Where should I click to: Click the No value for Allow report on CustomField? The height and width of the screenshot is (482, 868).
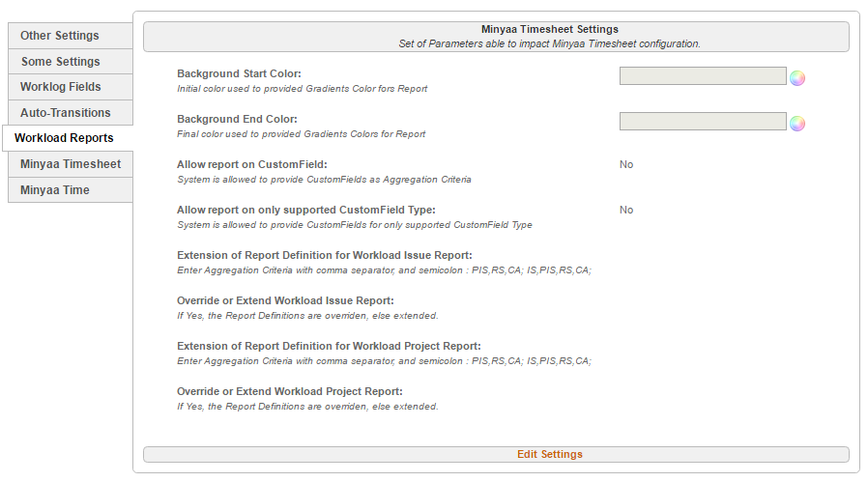626,164
